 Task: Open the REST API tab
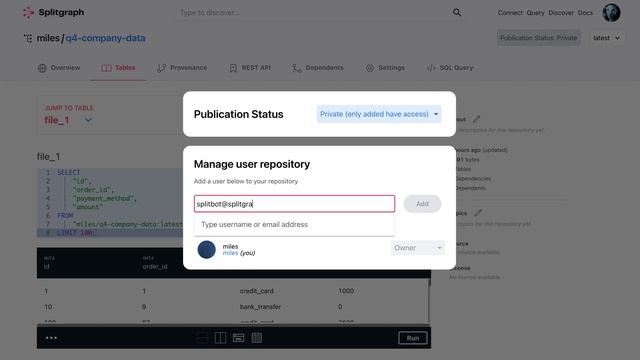pos(250,68)
